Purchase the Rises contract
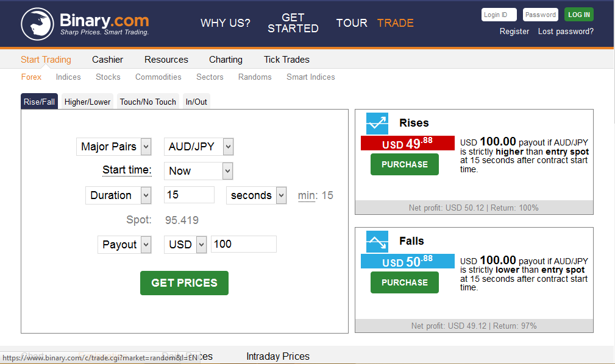The width and height of the screenshot is (615, 364). (x=404, y=164)
